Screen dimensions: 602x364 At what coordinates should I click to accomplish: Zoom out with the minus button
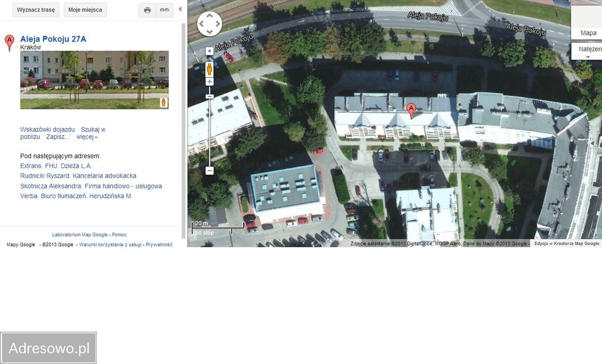(x=210, y=170)
